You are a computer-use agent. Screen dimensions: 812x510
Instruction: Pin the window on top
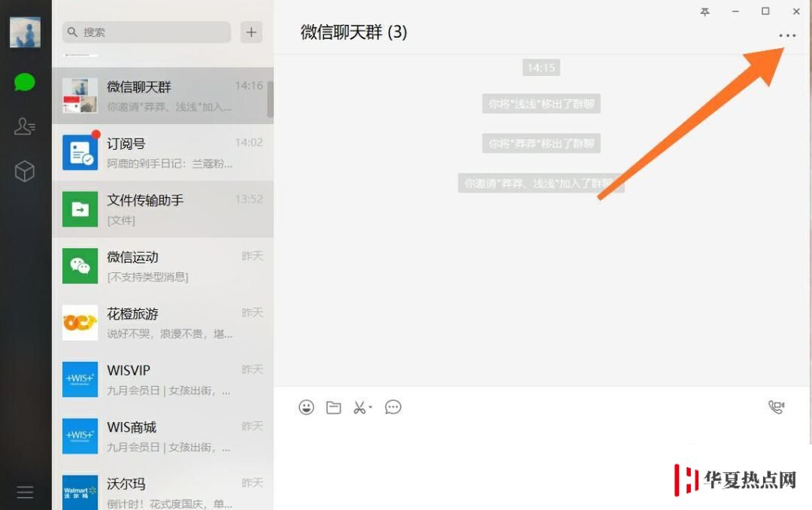click(x=704, y=11)
